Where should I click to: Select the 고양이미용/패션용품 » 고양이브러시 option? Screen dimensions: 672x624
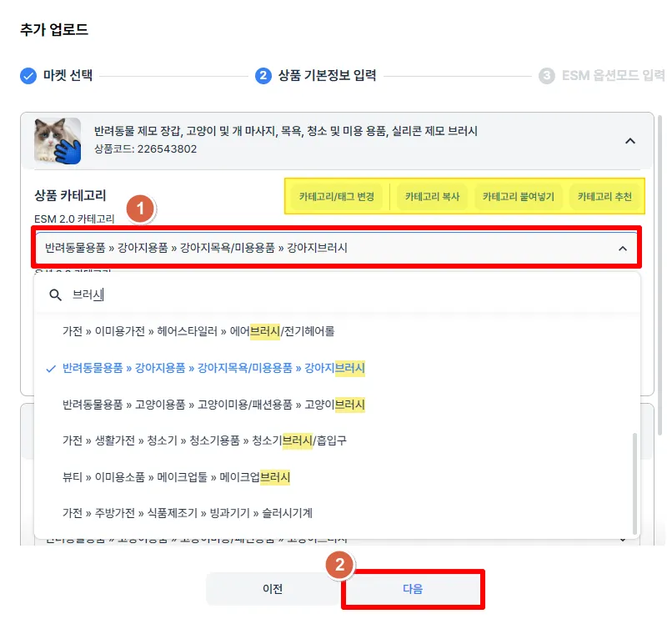point(337,405)
